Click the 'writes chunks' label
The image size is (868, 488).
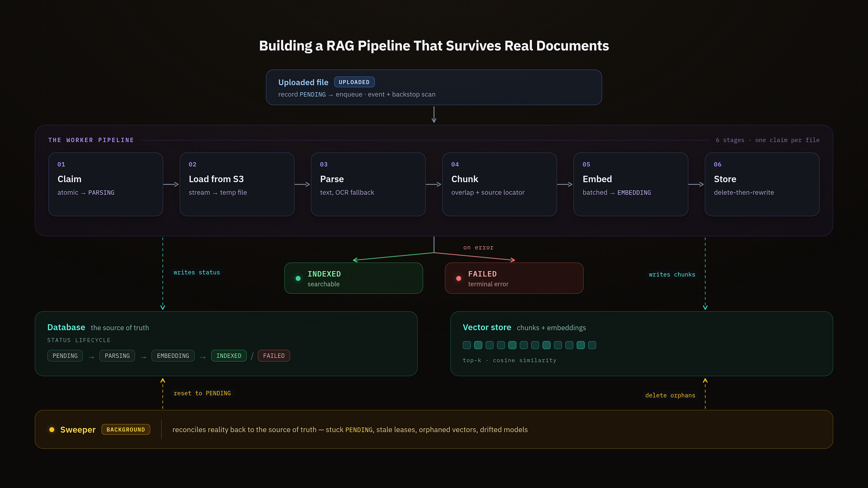point(672,275)
